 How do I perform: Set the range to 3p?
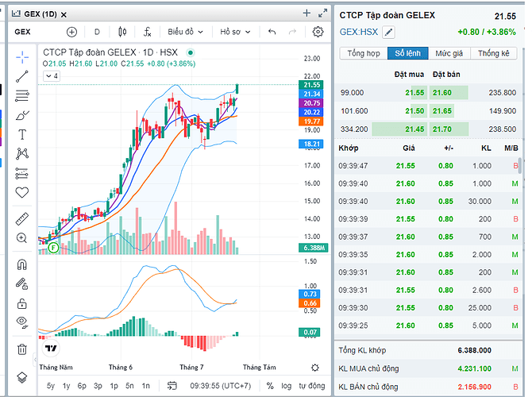(x=98, y=386)
